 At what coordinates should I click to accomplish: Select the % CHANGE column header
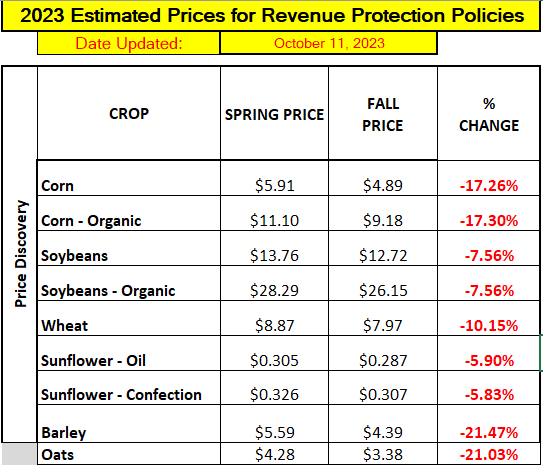coord(489,113)
